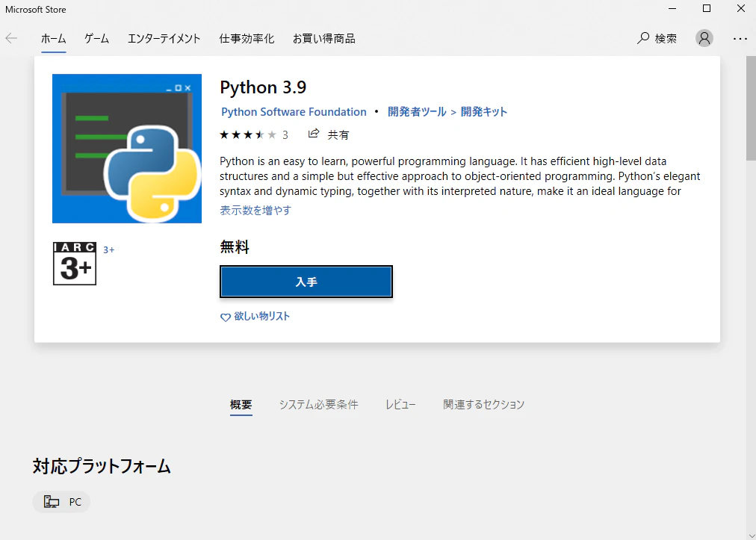The width and height of the screenshot is (756, 540).
Task: Click the 検索 search label
Action: [666, 39]
